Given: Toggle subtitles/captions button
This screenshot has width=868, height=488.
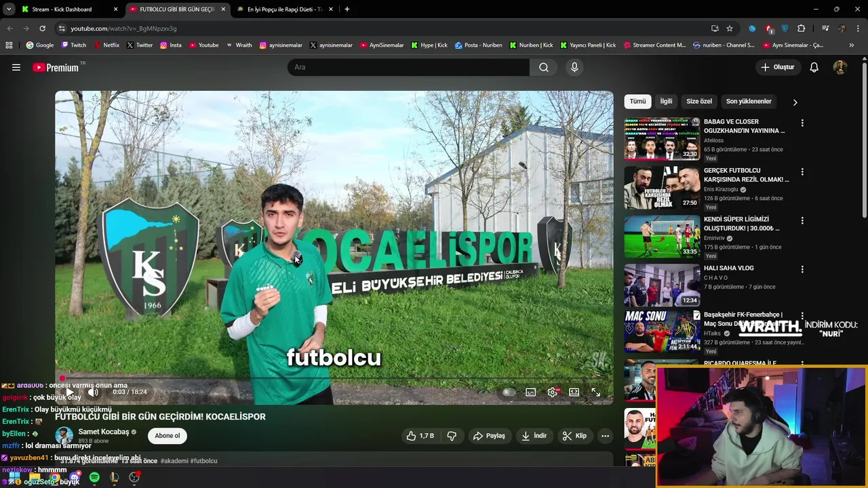Looking at the screenshot, I should 531,392.
